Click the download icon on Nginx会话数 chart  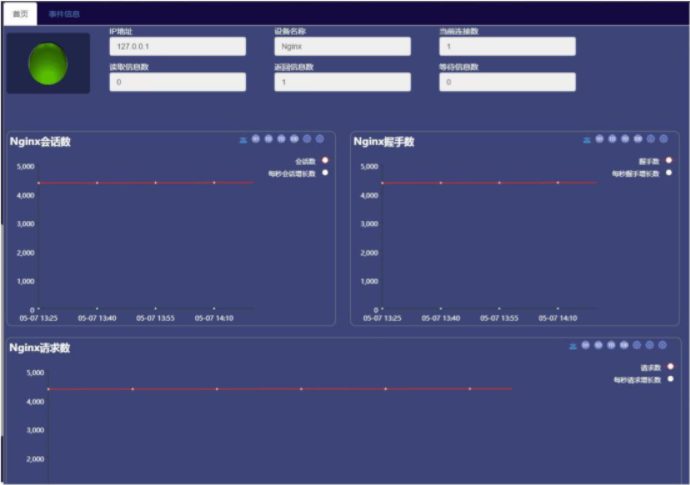[243, 140]
